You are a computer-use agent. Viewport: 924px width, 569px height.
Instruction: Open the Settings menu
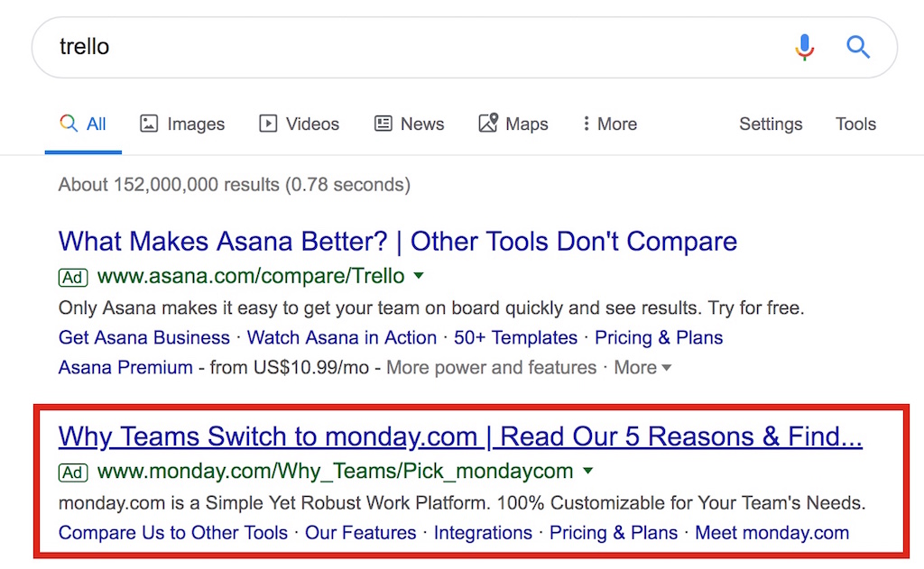coord(771,124)
